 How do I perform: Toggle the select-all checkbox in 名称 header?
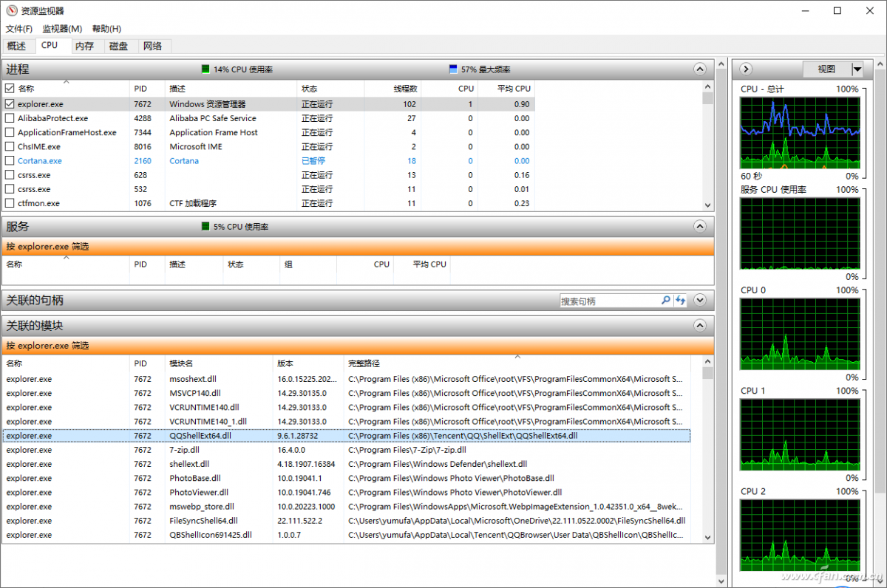pyautogui.click(x=10, y=89)
